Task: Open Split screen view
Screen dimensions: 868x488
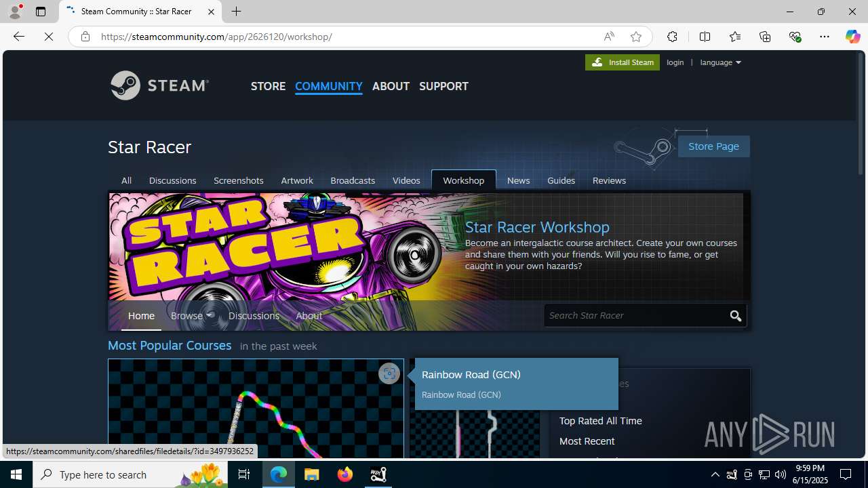Action: point(705,37)
